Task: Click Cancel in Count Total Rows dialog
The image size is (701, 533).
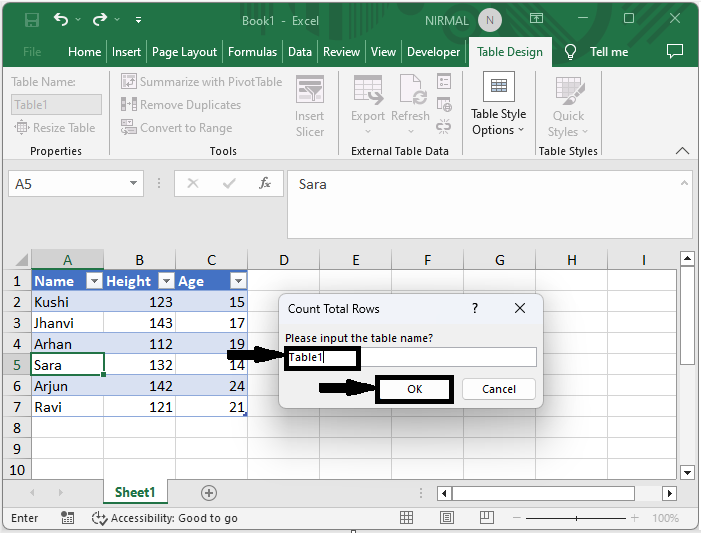Action: (x=498, y=389)
